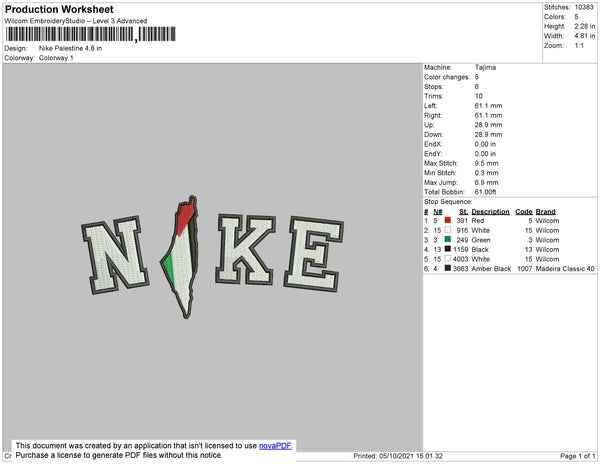
Task: Select the Amber Black swatch in stop 6
Action: point(448,268)
